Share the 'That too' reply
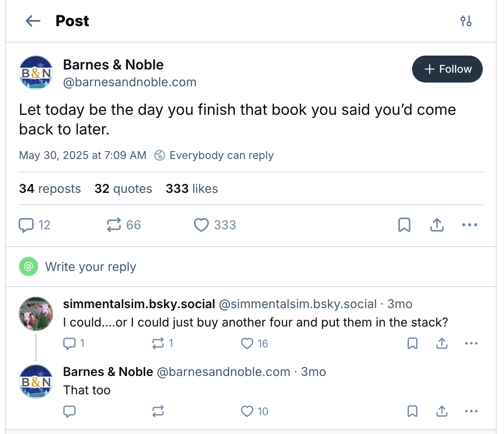 pos(442,412)
